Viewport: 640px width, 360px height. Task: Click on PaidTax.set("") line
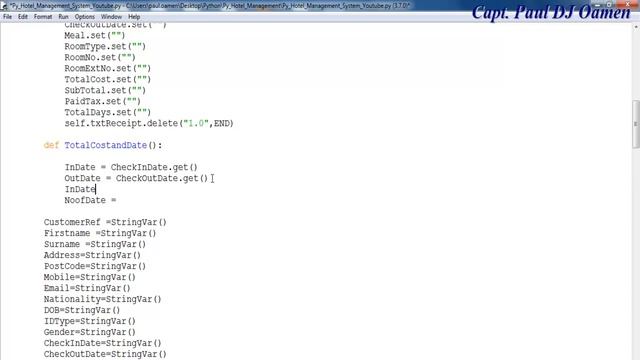(102, 102)
